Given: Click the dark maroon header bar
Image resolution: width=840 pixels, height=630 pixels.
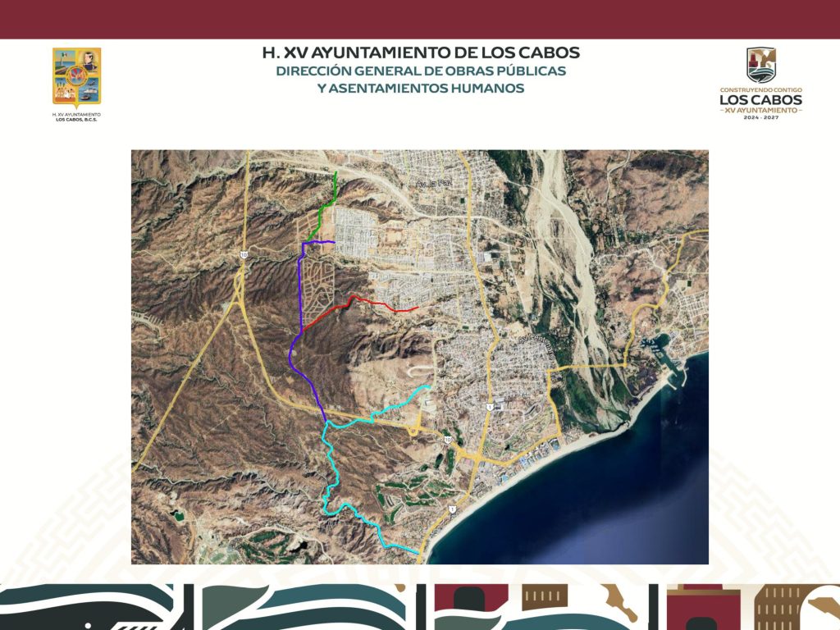Looking at the screenshot, I should click(420, 19).
